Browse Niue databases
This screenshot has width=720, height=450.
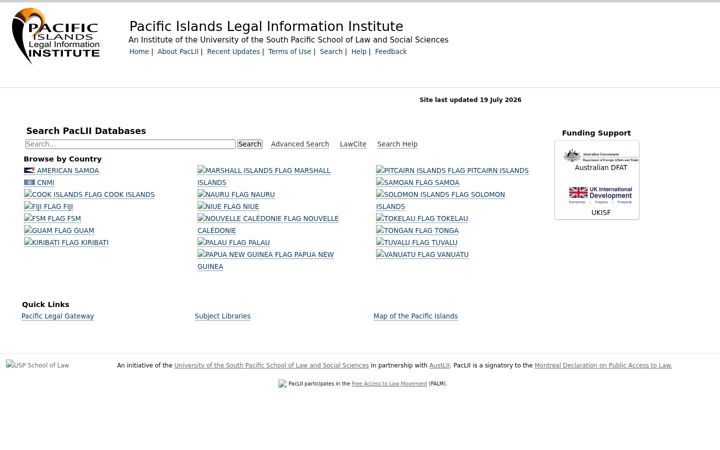tap(228, 206)
